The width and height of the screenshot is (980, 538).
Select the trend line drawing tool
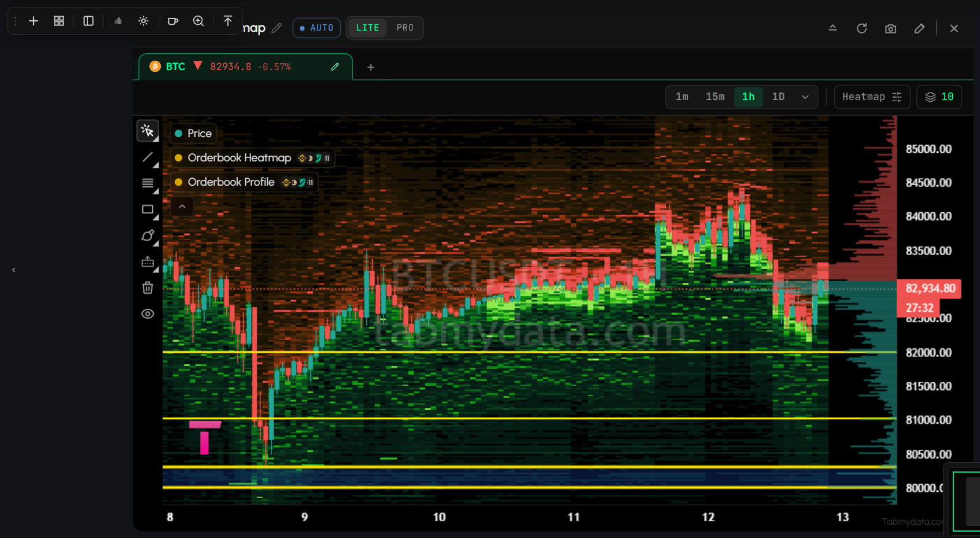click(148, 157)
